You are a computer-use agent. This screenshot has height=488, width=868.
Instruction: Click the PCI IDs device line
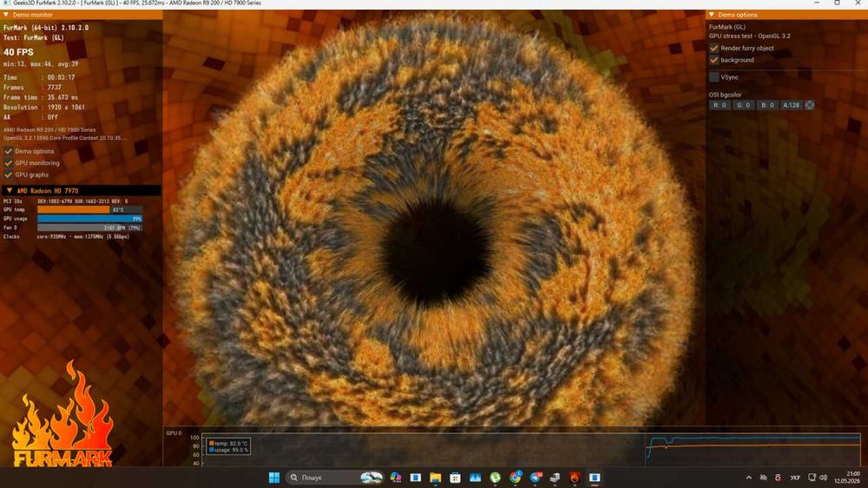point(65,201)
